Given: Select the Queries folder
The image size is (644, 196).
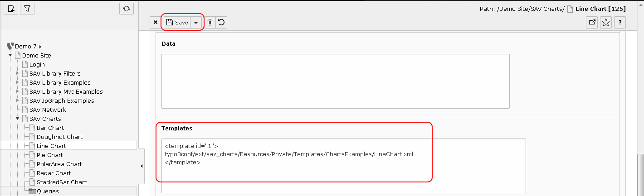Looking at the screenshot, I should coord(48,191).
